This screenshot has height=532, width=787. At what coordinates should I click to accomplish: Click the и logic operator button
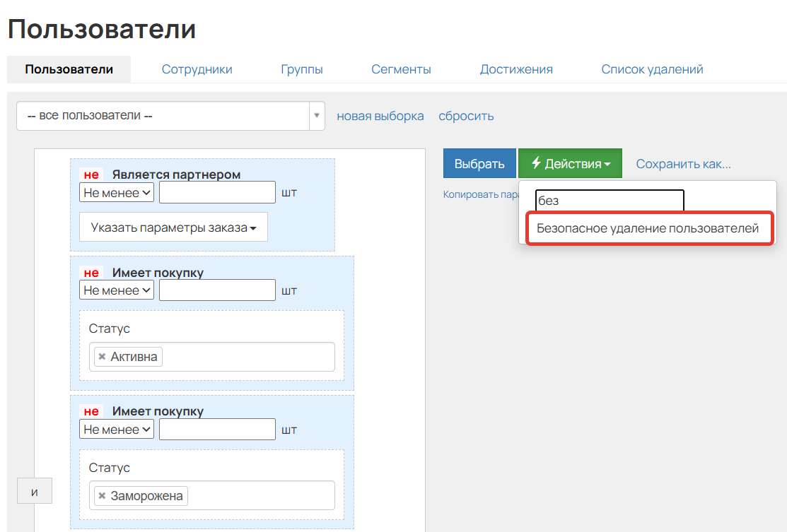click(x=34, y=490)
